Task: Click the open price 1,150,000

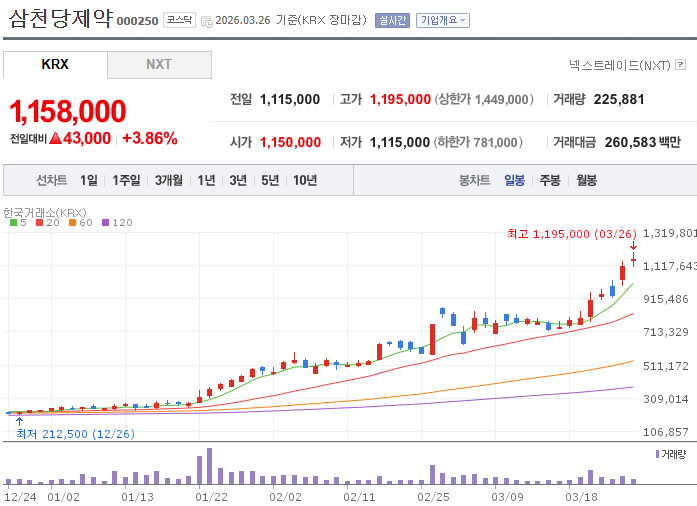Action: [290, 142]
